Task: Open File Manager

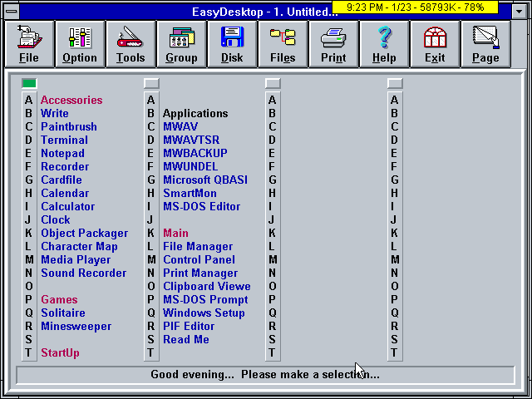Action: click(198, 246)
